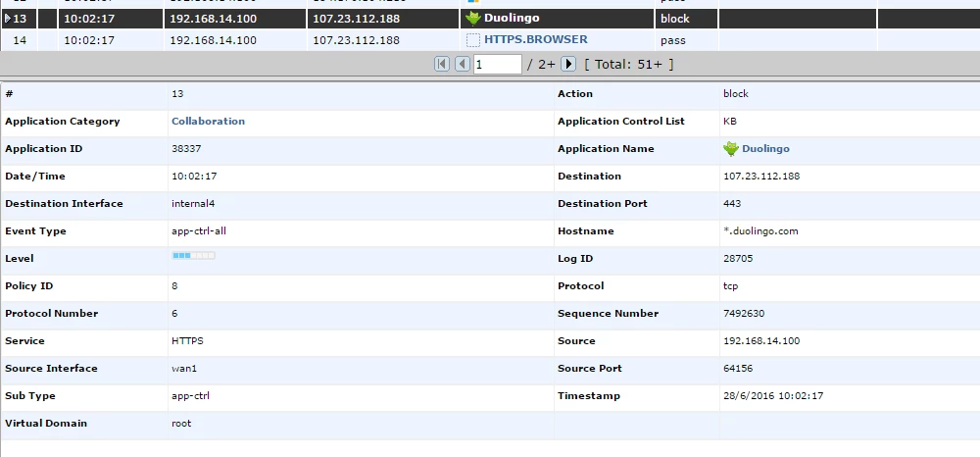Select the Duolingo name in row 13
This screenshot has height=457, width=980.
click(x=512, y=18)
